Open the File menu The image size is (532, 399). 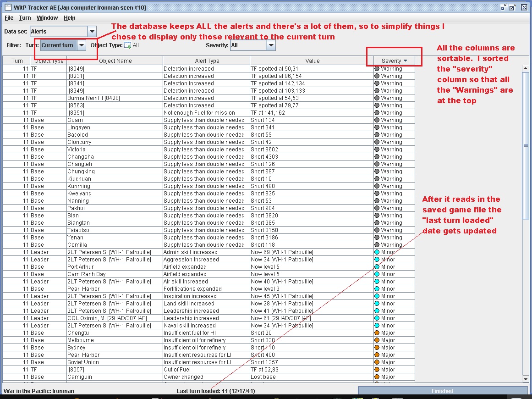tap(9, 18)
